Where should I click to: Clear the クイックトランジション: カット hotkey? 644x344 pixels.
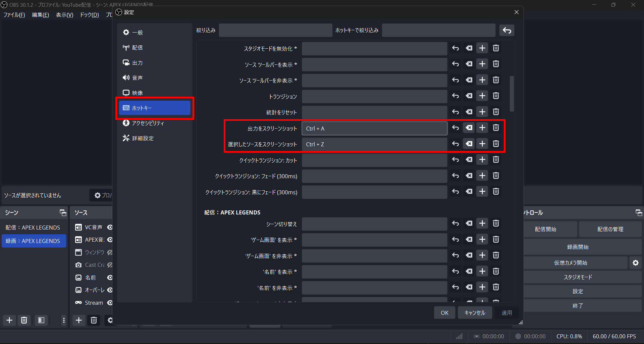469,160
